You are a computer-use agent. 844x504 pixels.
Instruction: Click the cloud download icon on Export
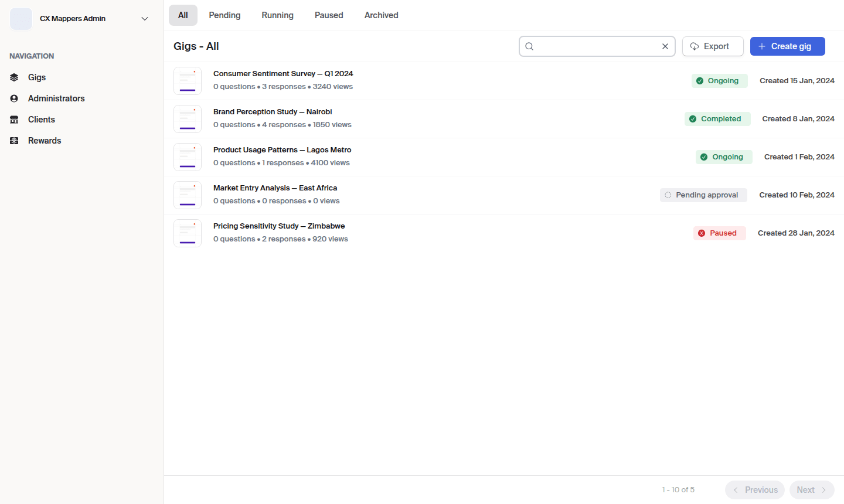tap(695, 46)
